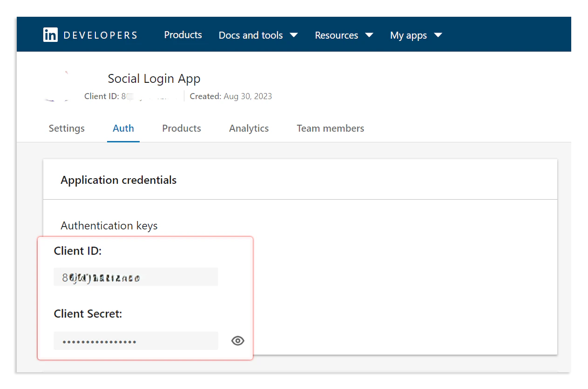Open the LinkedIn Developers home via logo

(x=50, y=34)
